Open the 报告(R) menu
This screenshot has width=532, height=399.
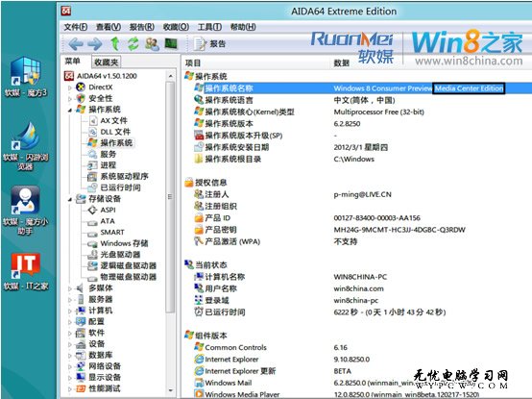coord(142,27)
